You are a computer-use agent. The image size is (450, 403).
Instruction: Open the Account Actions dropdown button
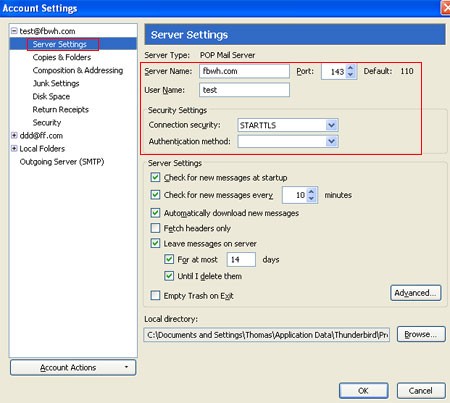(73, 367)
